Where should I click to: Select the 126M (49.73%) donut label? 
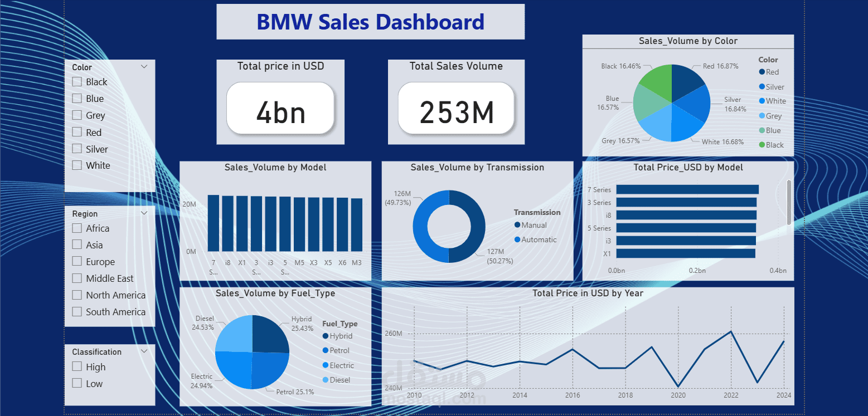397,198
